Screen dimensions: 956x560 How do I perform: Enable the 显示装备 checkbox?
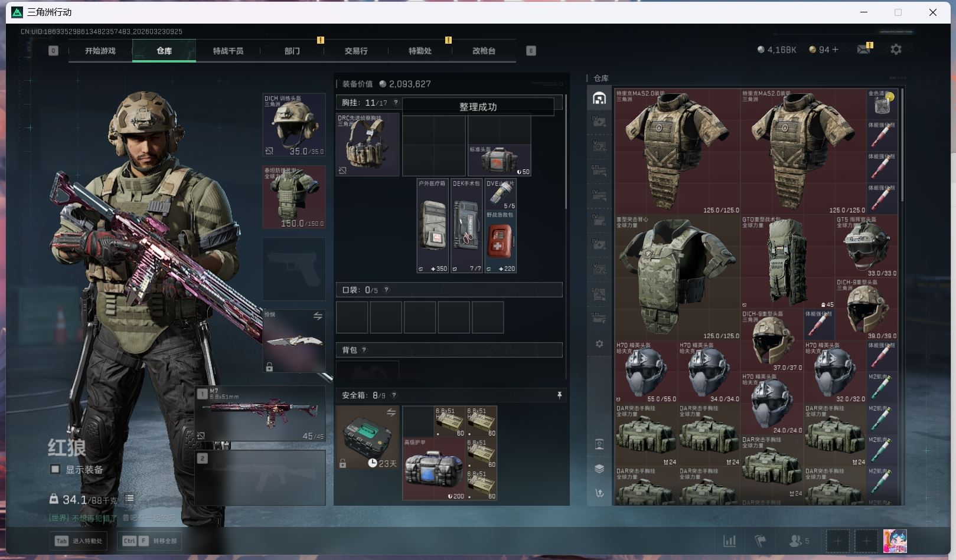(x=55, y=470)
